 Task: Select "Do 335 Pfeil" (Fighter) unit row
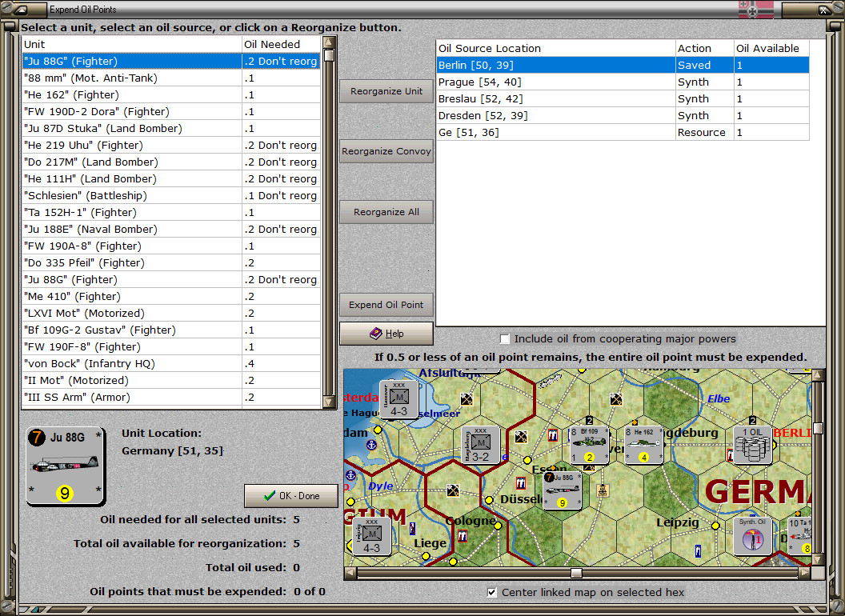click(x=171, y=263)
